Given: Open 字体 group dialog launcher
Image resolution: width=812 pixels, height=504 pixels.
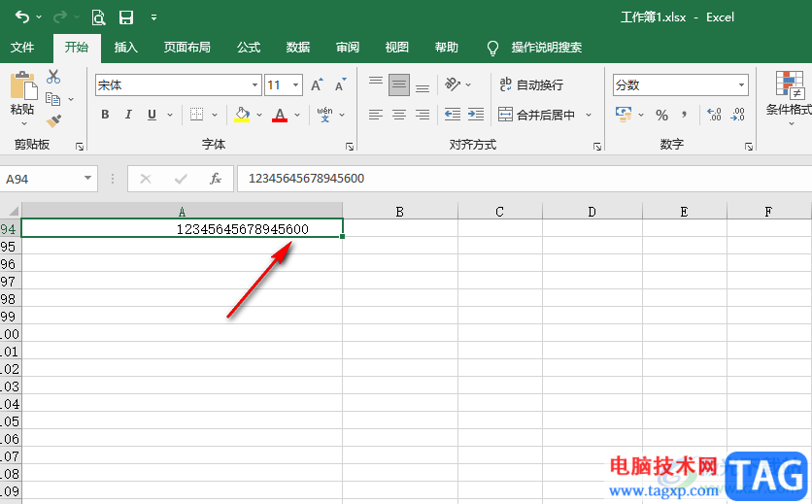Looking at the screenshot, I should (x=350, y=147).
